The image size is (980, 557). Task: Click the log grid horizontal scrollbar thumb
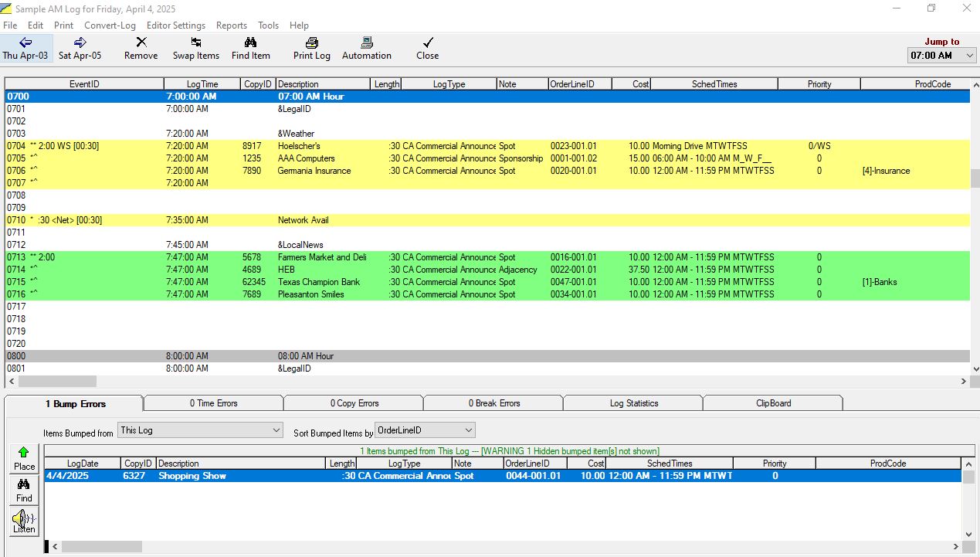(x=58, y=382)
